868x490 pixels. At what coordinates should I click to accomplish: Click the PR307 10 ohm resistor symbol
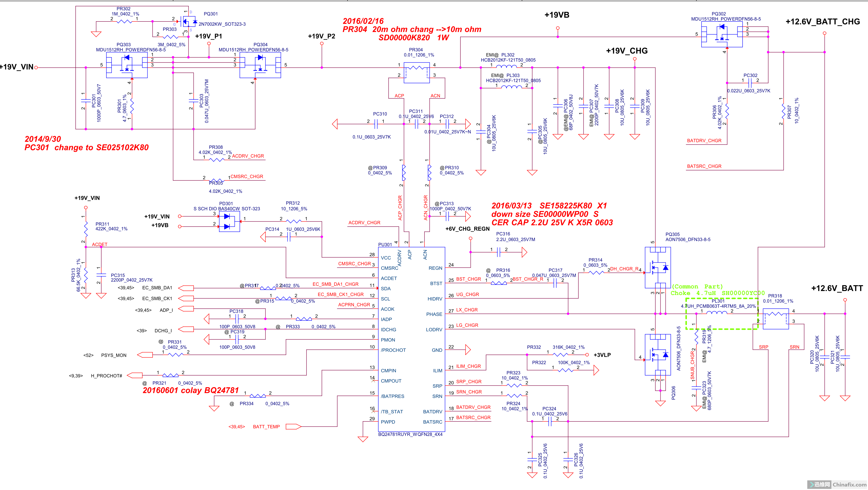(x=783, y=111)
